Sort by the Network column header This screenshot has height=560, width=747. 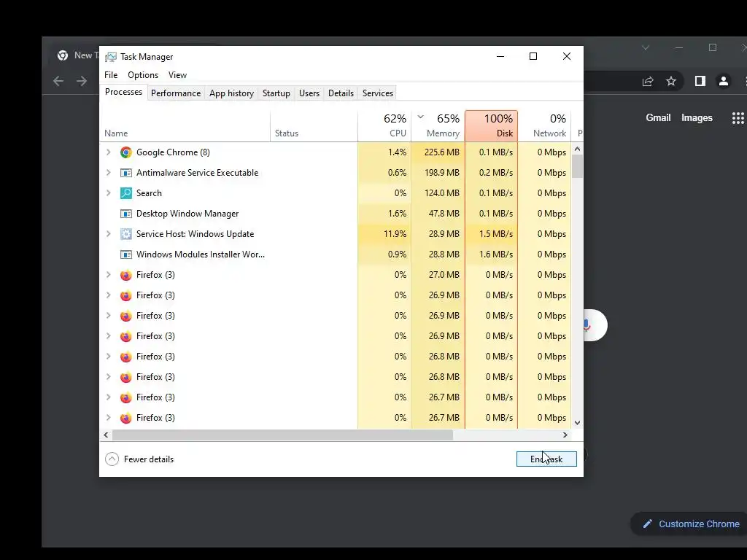coord(544,126)
